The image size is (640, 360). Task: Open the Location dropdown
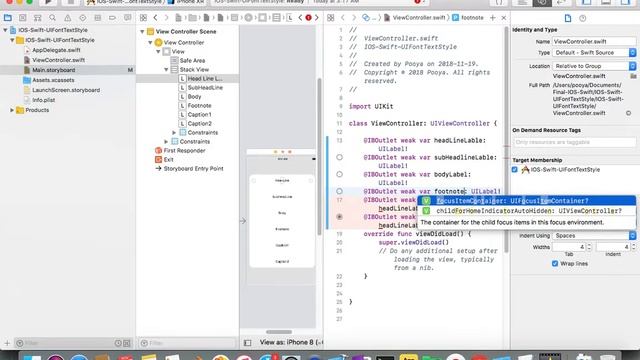(594, 66)
